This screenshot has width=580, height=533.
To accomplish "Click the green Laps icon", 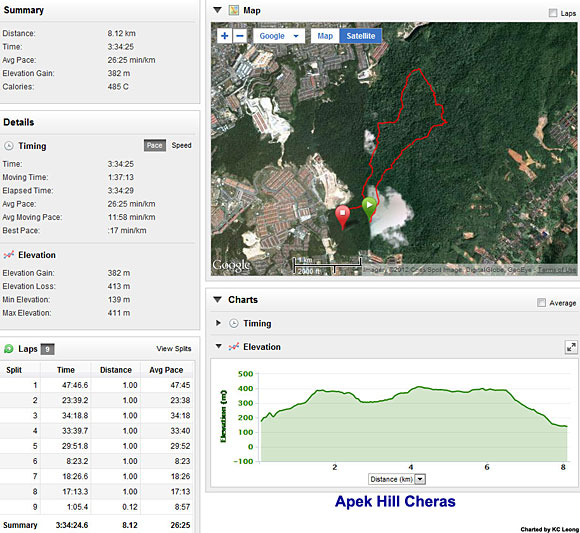I will tap(9, 349).
